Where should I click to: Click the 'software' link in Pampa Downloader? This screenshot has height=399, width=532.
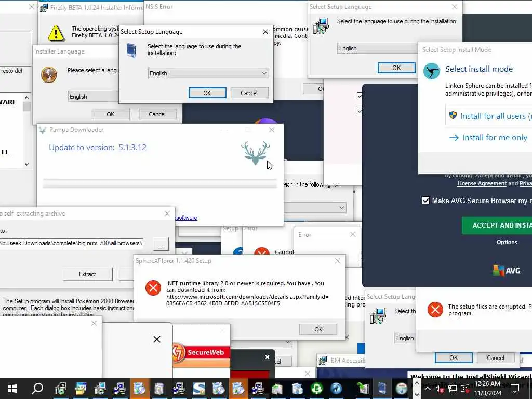[186, 218]
